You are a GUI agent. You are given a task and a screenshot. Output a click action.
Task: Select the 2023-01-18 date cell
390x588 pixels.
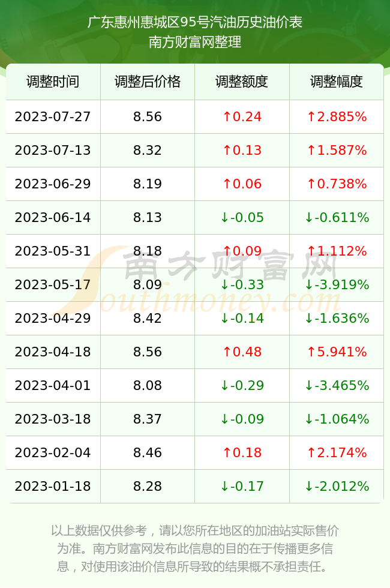(x=53, y=487)
